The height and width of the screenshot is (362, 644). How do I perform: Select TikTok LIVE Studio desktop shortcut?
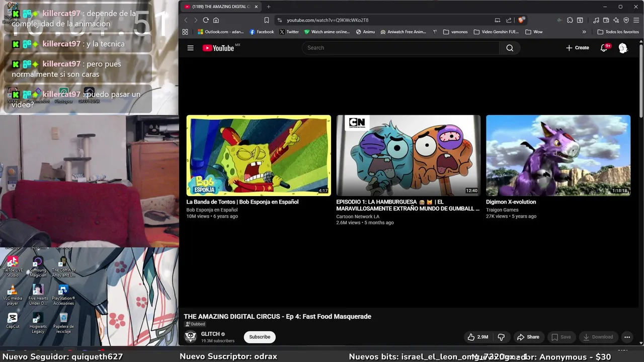tap(13, 266)
